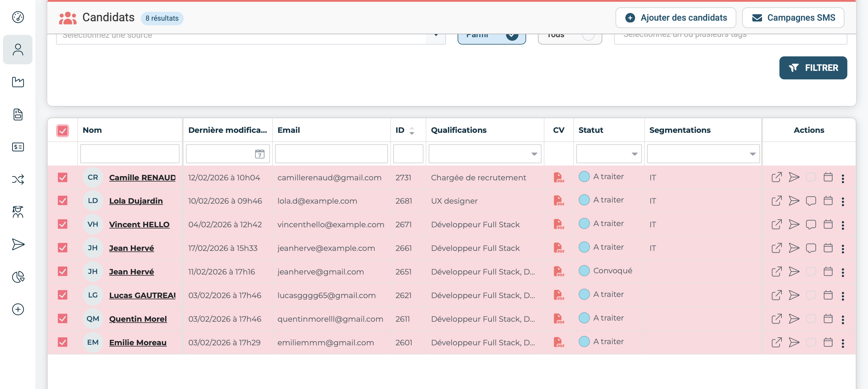Viewport: 868px width, 389px height.
Task: Toggle the Tous switch
Action: pos(588,36)
